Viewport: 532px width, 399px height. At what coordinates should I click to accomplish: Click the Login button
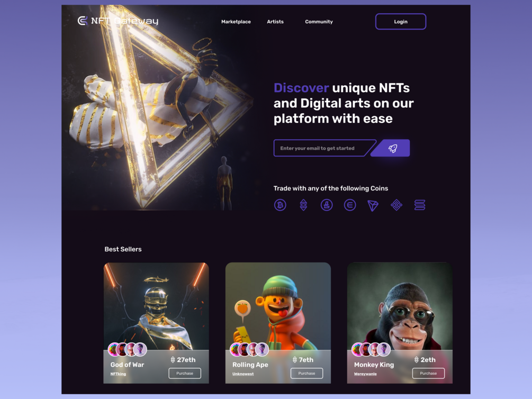tap(401, 22)
